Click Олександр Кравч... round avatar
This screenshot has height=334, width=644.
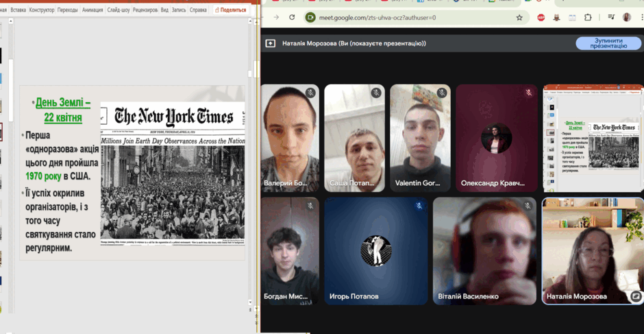496,139
